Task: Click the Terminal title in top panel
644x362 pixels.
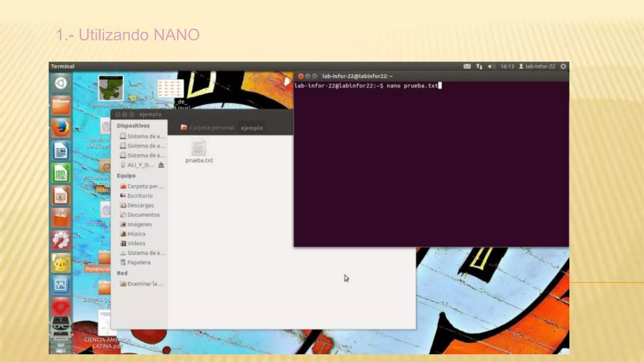Action: (x=63, y=66)
